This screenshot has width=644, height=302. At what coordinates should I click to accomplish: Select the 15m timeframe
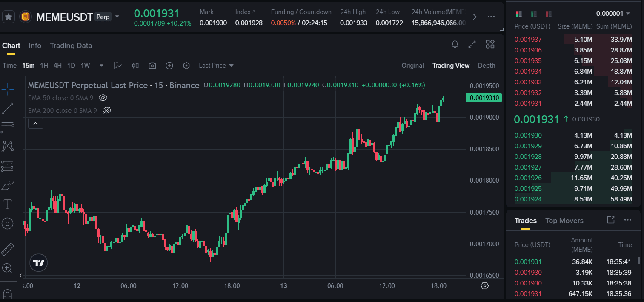tap(29, 66)
